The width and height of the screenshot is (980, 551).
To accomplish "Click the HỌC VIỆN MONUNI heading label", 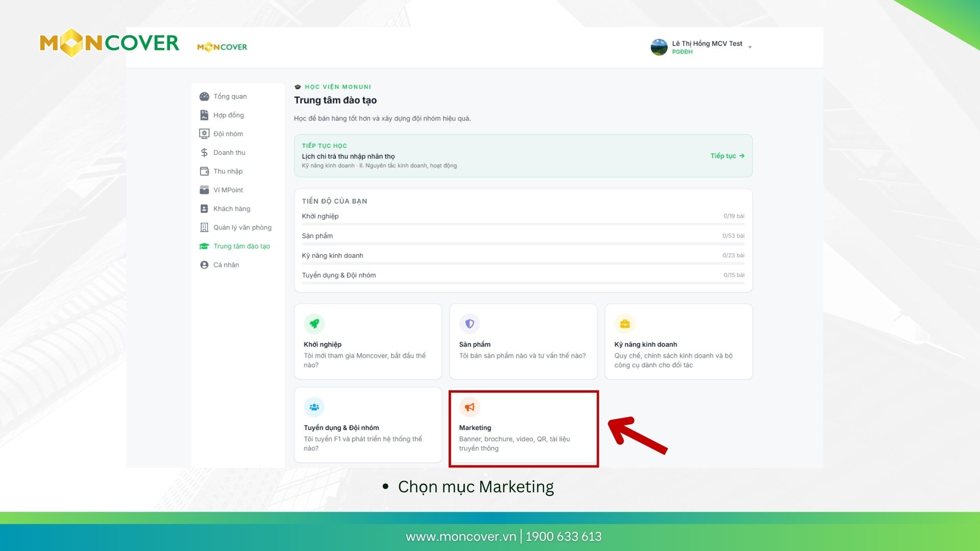I will 338,87.
